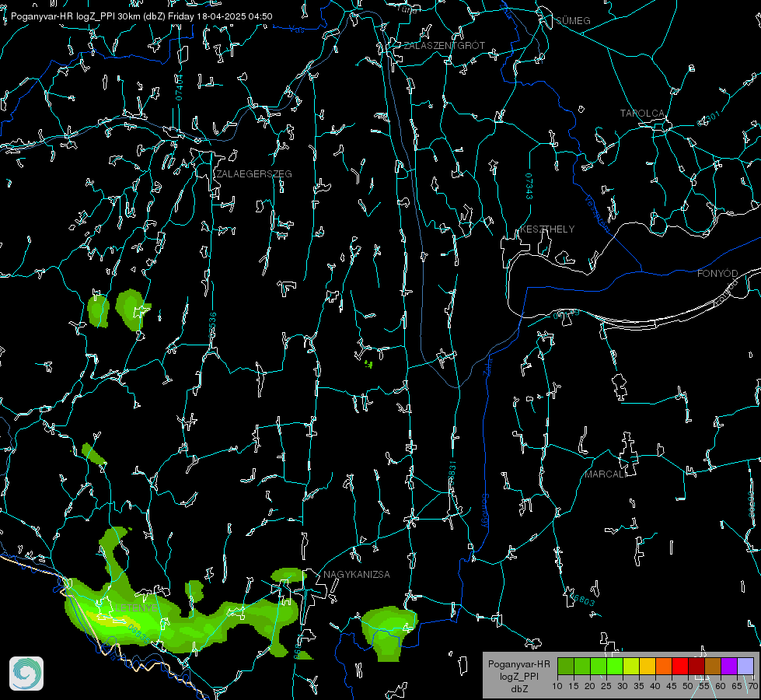Screen dimensions: 761x700
Task: Click the legend value 70
Action: 753,686
